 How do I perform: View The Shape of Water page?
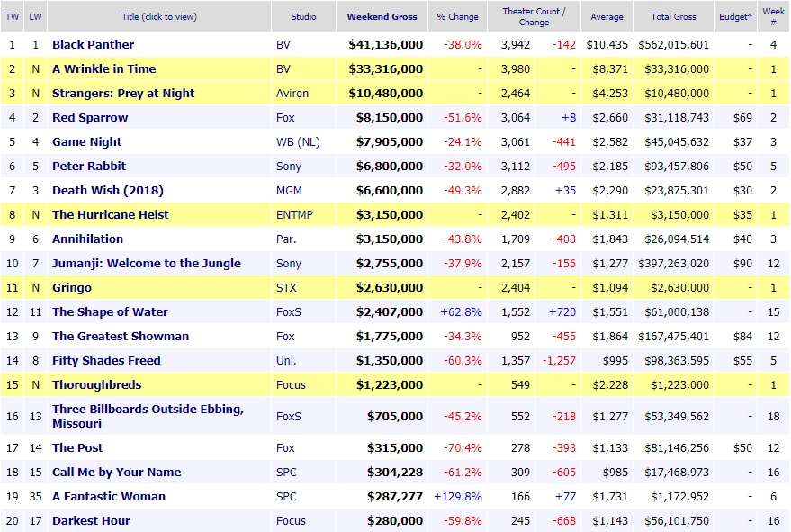110,312
